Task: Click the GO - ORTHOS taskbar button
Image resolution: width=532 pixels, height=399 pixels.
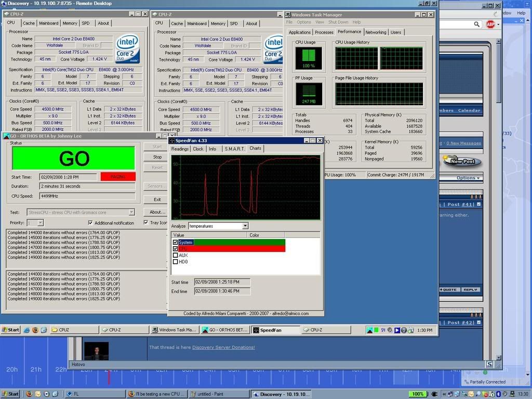Action: (x=225, y=330)
